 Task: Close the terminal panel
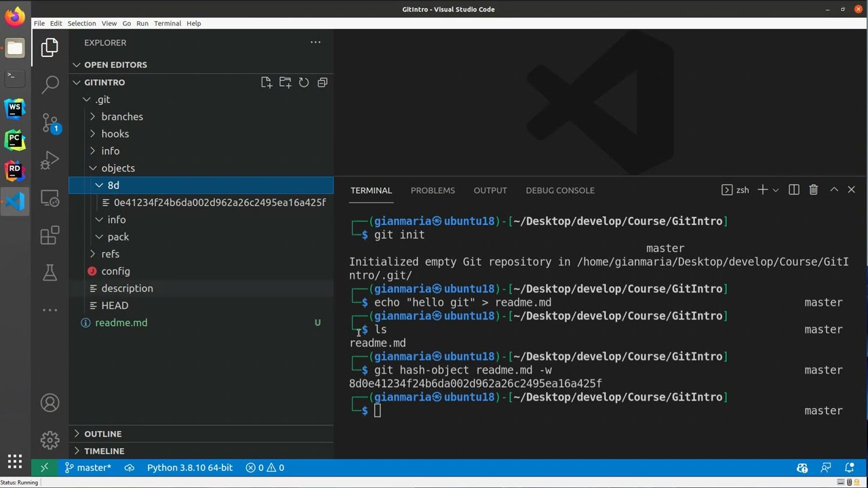852,190
